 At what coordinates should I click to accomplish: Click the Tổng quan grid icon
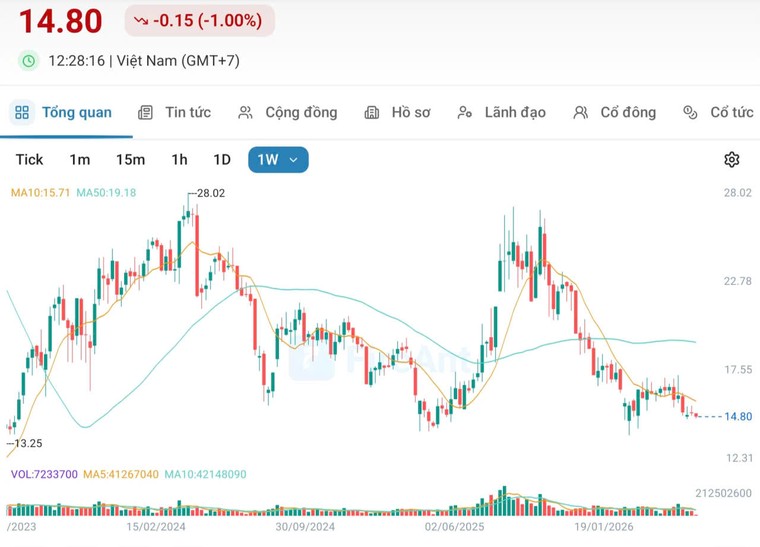[22, 112]
